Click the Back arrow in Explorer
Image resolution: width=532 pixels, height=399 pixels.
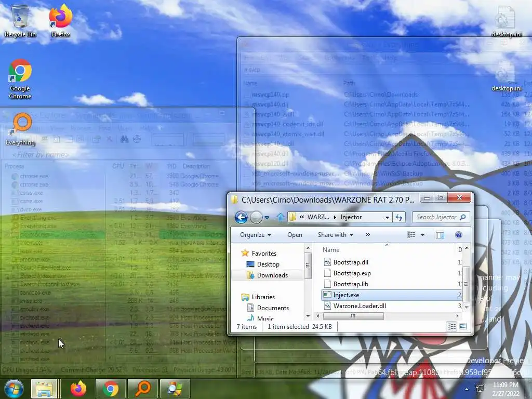point(241,217)
